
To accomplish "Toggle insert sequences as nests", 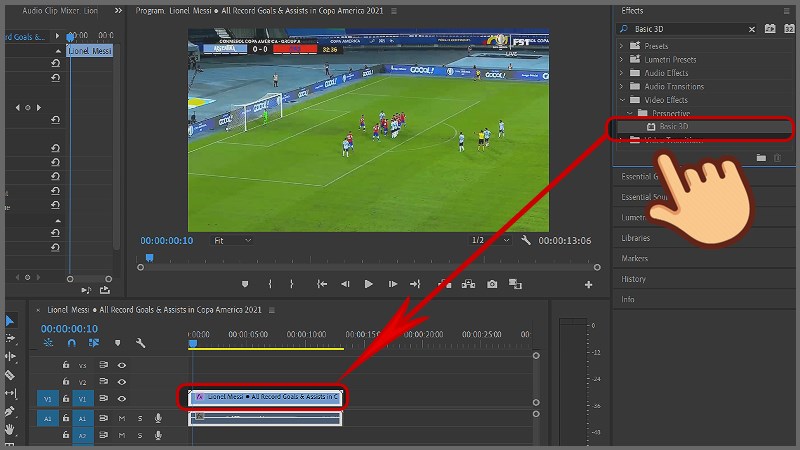I will pos(48,343).
